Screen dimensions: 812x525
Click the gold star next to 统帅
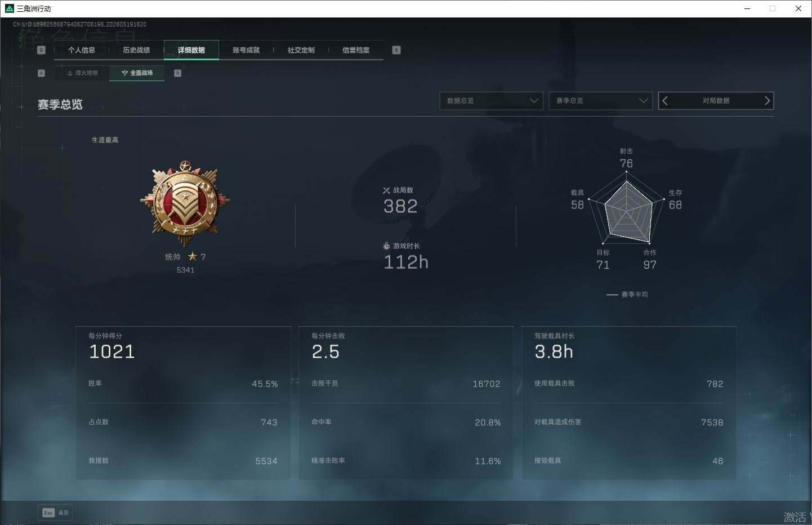(193, 257)
